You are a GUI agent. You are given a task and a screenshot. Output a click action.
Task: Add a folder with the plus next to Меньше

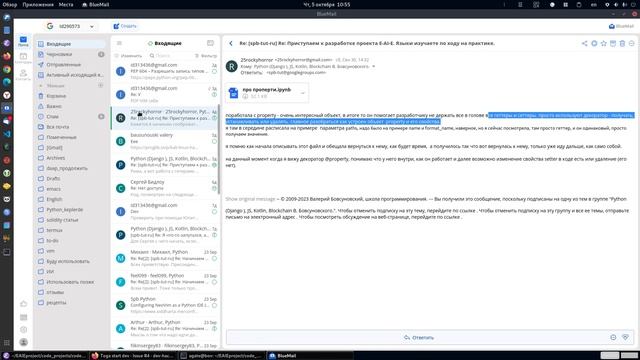point(100,86)
